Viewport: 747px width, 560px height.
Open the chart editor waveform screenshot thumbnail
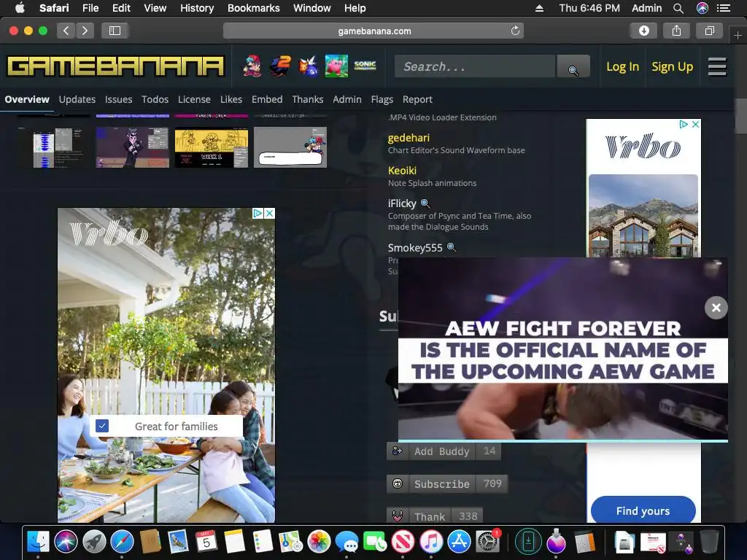tap(53, 147)
